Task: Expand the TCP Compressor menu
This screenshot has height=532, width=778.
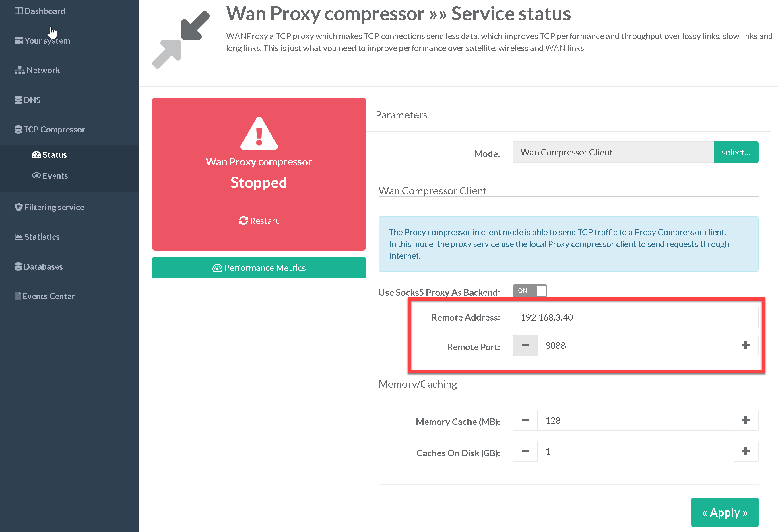Action: coord(54,130)
